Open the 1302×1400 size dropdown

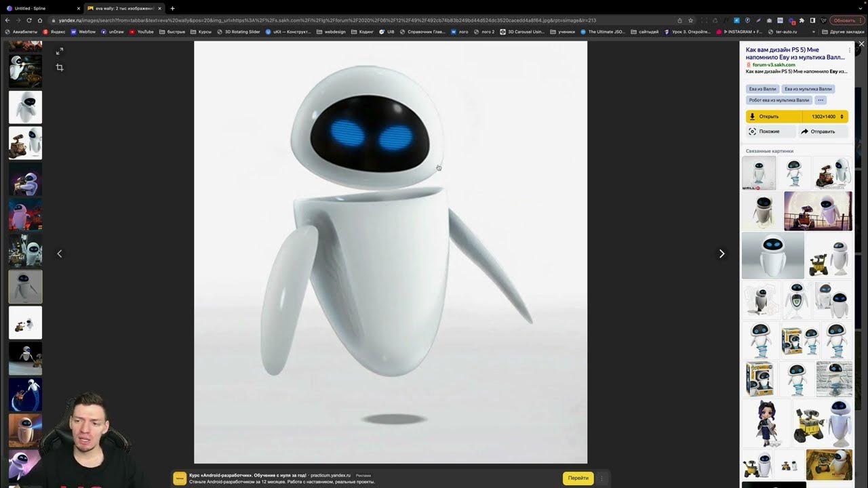826,117
